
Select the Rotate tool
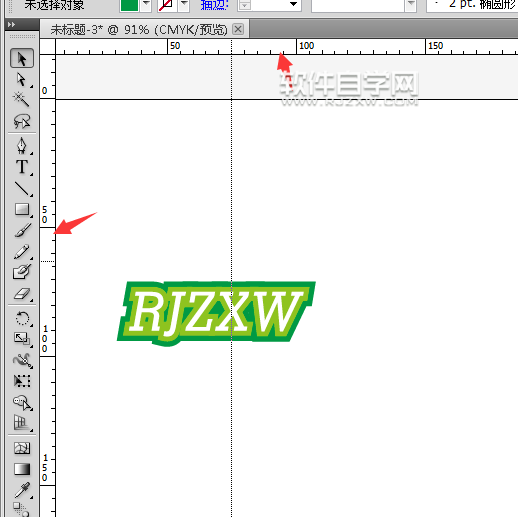22,318
